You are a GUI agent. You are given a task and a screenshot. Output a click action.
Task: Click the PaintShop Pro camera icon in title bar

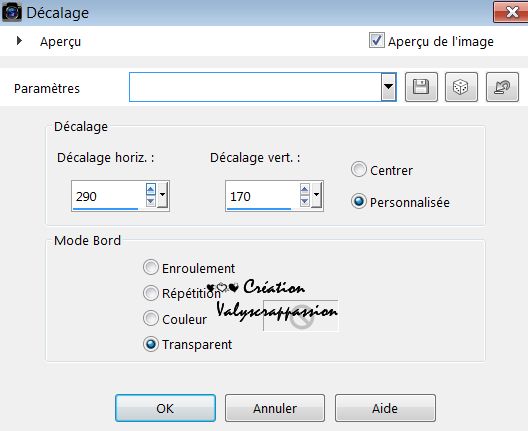click(12, 12)
